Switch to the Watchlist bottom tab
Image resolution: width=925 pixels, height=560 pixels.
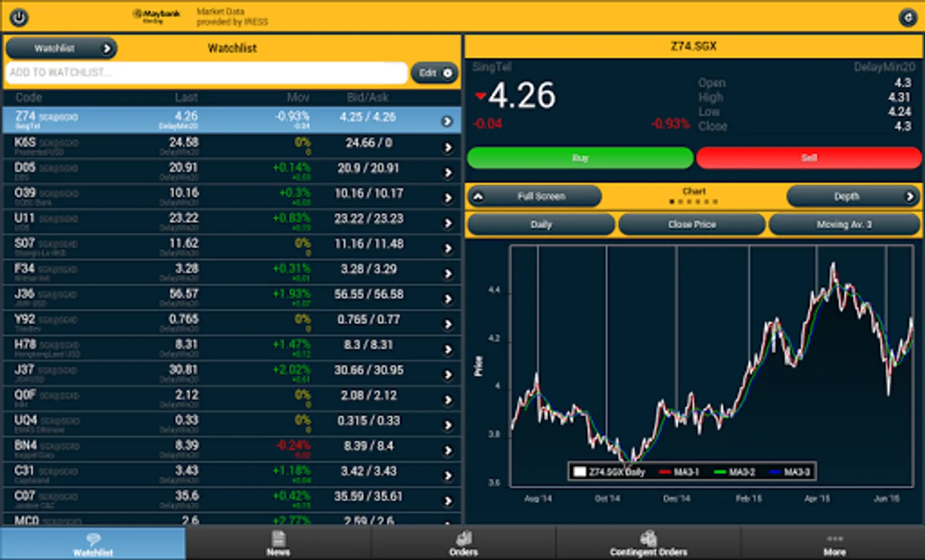click(93, 543)
